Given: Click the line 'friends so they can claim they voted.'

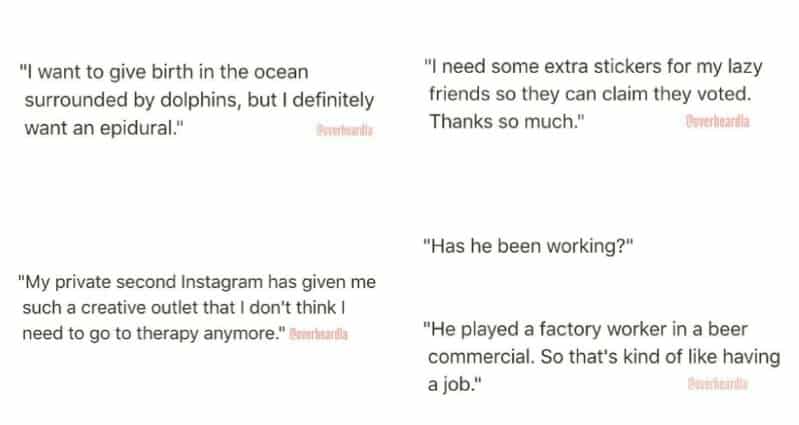Looking at the screenshot, I should (589, 94).
